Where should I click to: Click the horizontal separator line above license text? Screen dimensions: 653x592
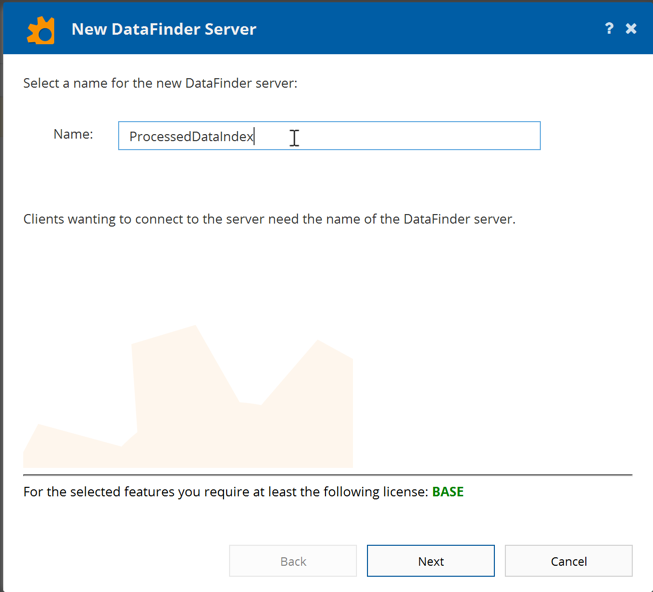[327, 474]
